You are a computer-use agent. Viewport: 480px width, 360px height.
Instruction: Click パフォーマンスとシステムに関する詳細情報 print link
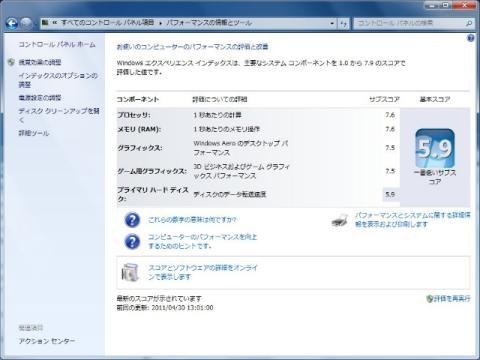pyautogui.click(x=413, y=220)
